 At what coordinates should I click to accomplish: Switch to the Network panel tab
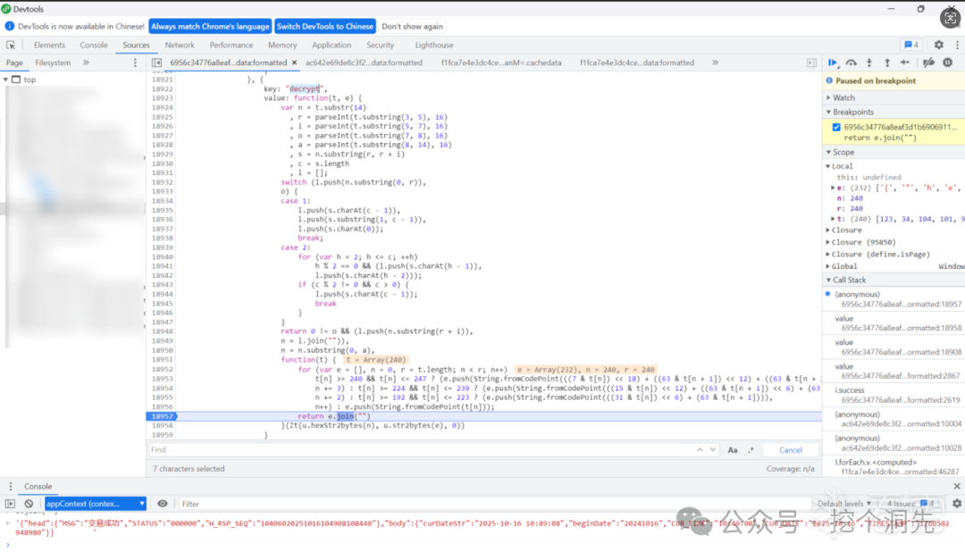pos(179,45)
